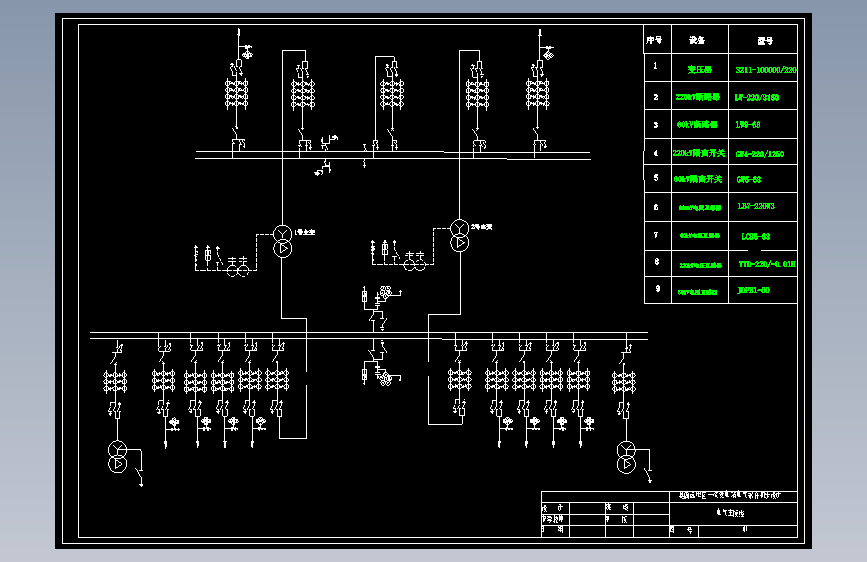This screenshot has height=562, width=867.
Task: Select the station transformer symbol at bottom left
Action: pyautogui.click(x=117, y=457)
